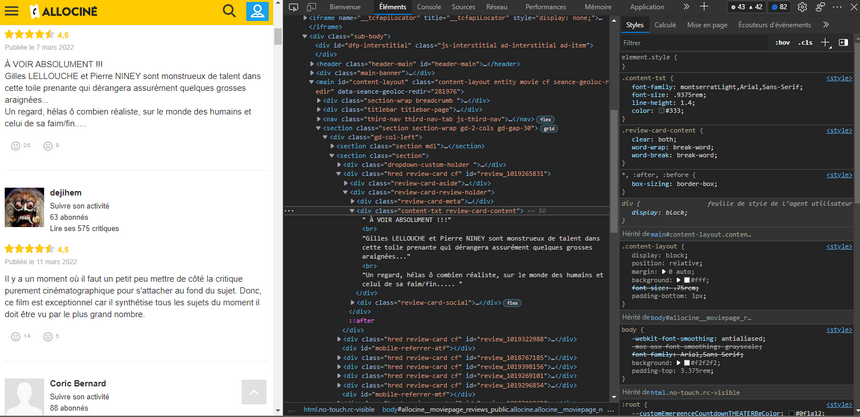Open the AlloCiné search magnifier
860x417 pixels.
click(x=229, y=11)
